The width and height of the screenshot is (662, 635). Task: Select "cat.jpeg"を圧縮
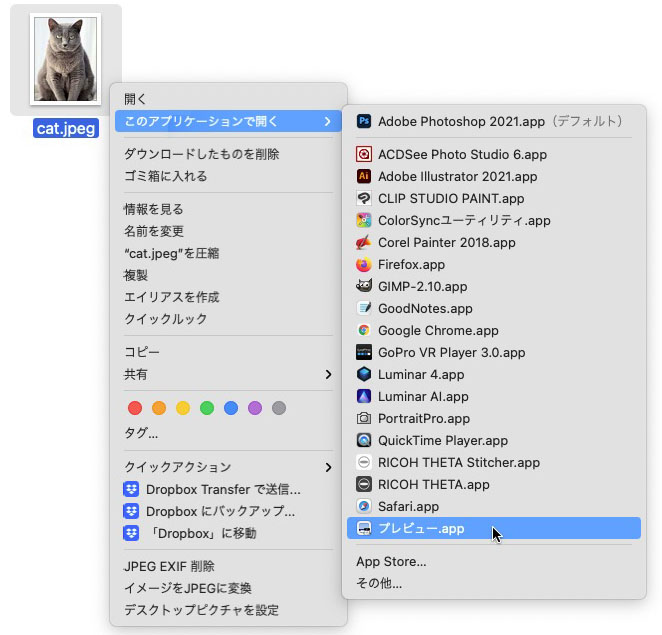coord(171,253)
